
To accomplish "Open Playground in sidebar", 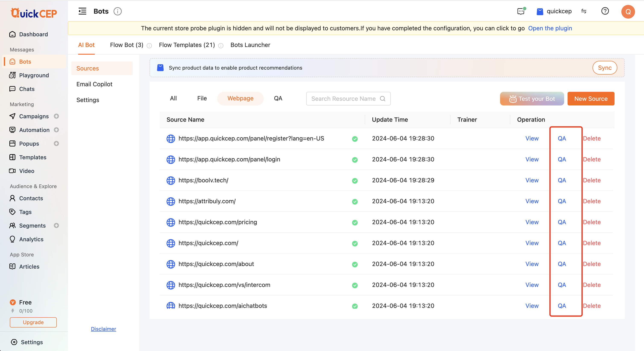I will [x=34, y=75].
